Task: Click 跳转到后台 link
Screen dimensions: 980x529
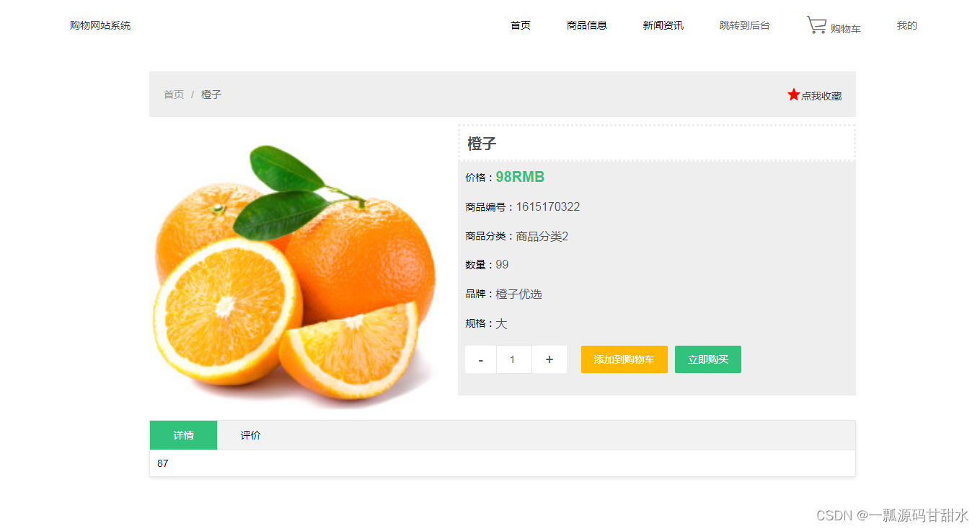Action: coord(745,25)
